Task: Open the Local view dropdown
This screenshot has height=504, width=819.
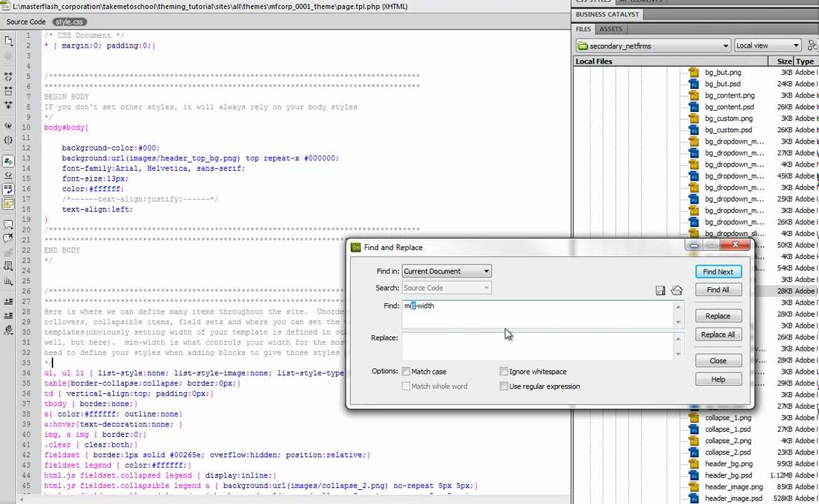Action: [x=767, y=45]
